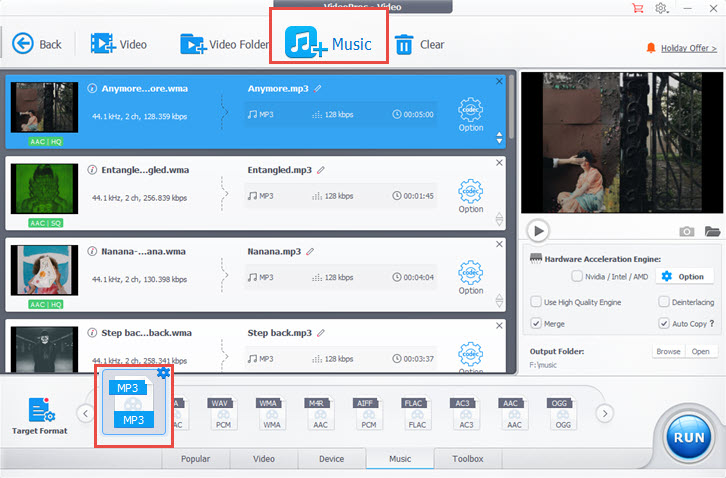Choose the WAV PCM format
This screenshot has height=478, width=726.
tap(223, 413)
